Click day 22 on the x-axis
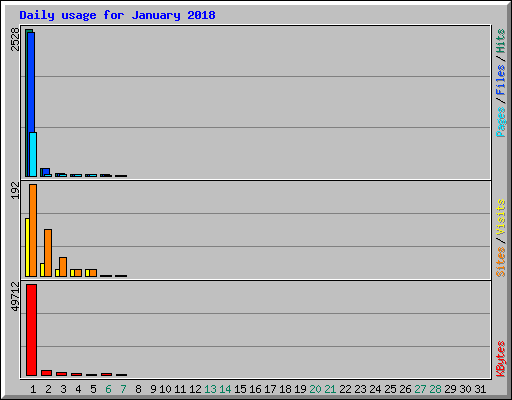Viewport: 512px width, 400px height. (345, 389)
